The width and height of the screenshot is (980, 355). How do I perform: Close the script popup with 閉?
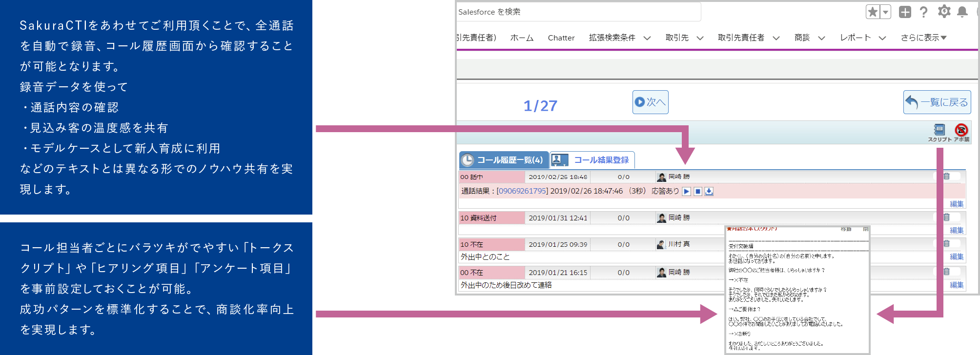pyautogui.click(x=865, y=229)
